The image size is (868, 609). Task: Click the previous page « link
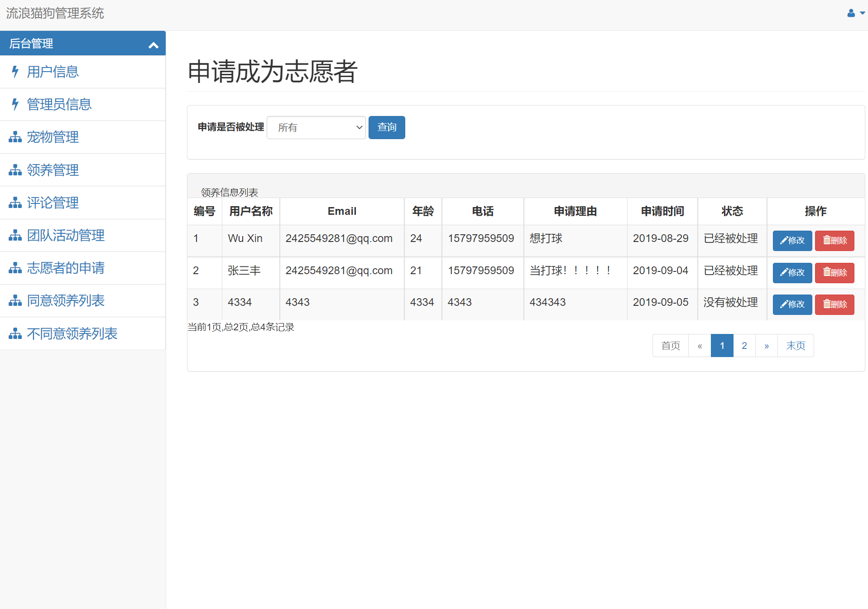pos(700,346)
